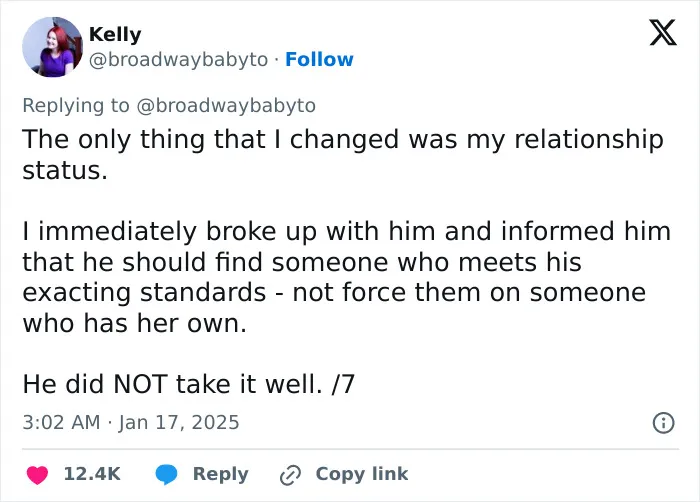Click the 3:02 AM timestamp

coord(61,423)
